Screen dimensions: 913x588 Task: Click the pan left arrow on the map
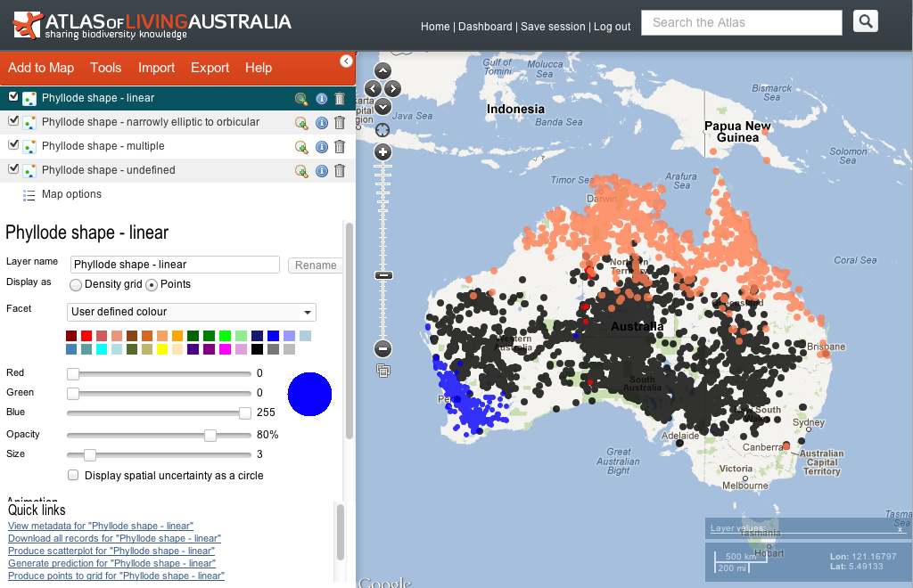[x=372, y=88]
